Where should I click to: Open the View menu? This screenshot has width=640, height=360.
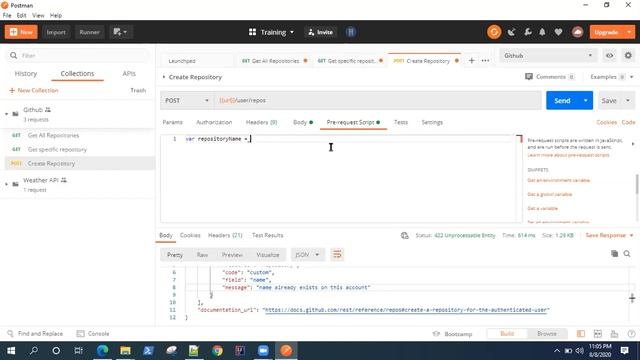[x=38, y=16]
